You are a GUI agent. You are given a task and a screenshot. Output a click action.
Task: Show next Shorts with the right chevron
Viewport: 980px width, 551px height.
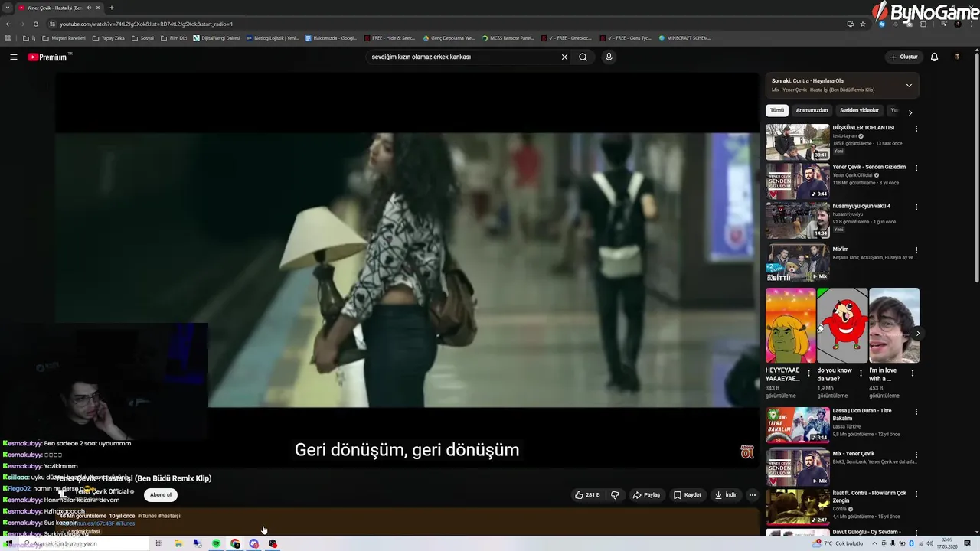(917, 333)
